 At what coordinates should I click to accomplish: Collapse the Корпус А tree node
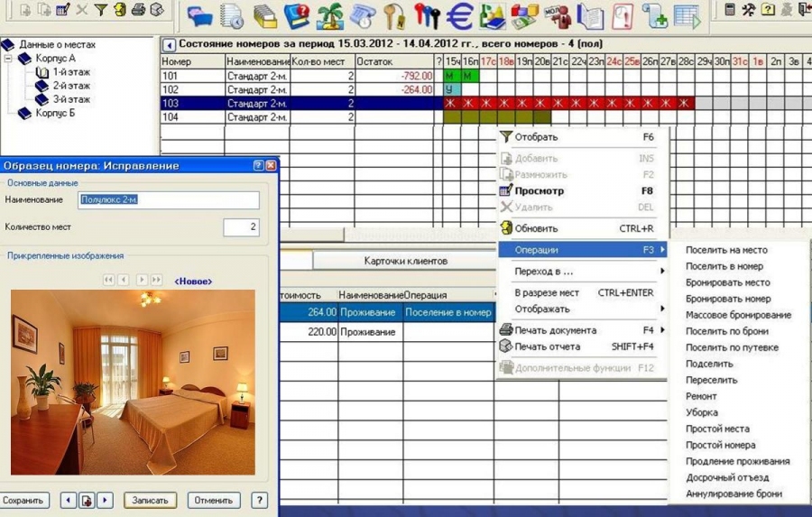pos(8,59)
